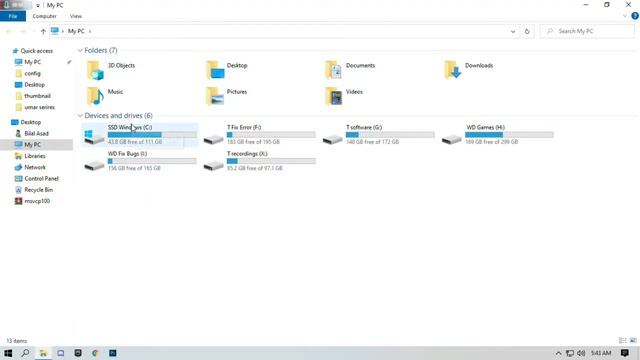Open the Desktop folder in Folders section
The width and height of the screenshot is (640, 360).
click(x=215, y=70)
